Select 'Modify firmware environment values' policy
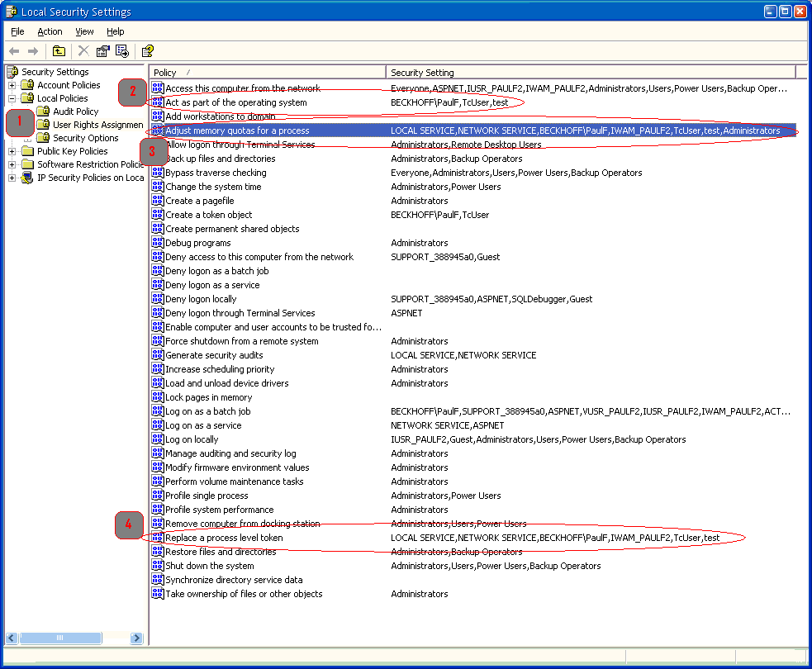 [236, 467]
